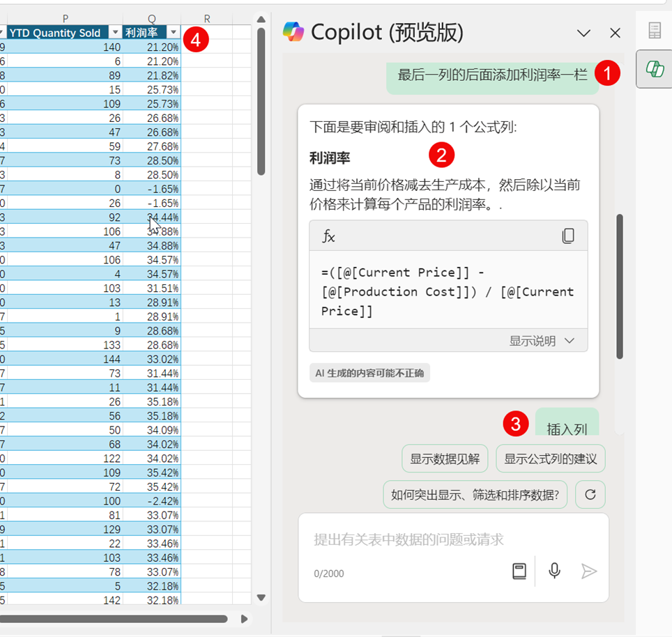Copy the profit margin formula to clipboard

pos(568,236)
